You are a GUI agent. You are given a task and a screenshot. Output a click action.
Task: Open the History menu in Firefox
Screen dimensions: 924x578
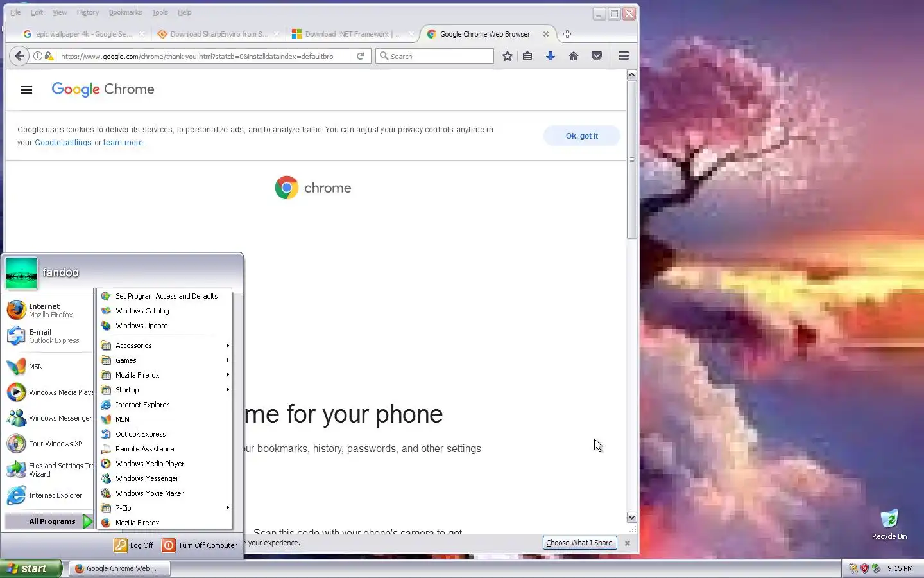88,12
